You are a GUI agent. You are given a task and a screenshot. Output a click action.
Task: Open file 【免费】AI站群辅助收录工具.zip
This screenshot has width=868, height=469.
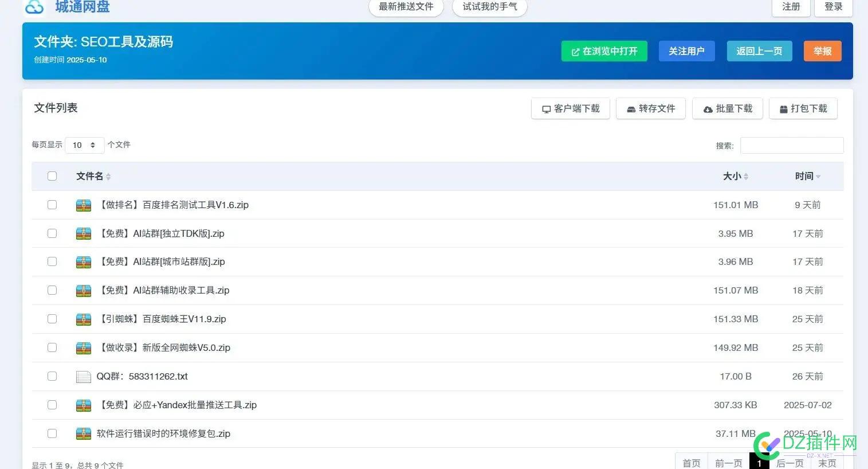(x=163, y=290)
